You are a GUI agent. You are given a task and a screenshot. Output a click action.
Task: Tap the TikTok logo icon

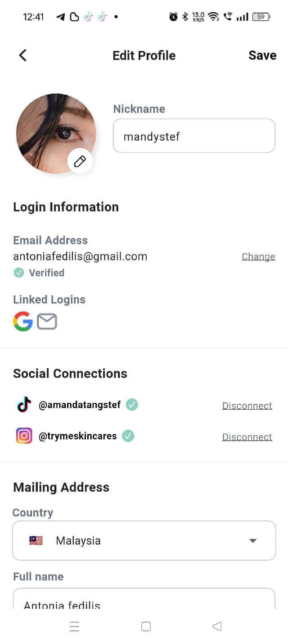pos(24,405)
